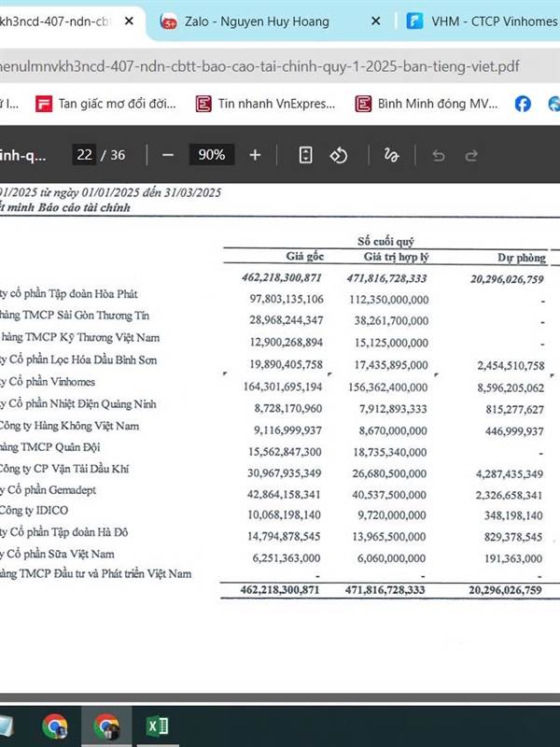This screenshot has width=560, height=747.
Task: Select the Tập đoàn Hà Đô label
Action: 63,532
